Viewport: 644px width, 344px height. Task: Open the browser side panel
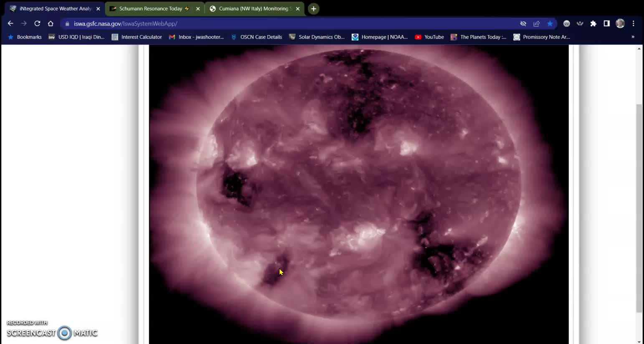pyautogui.click(x=607, y=24)
